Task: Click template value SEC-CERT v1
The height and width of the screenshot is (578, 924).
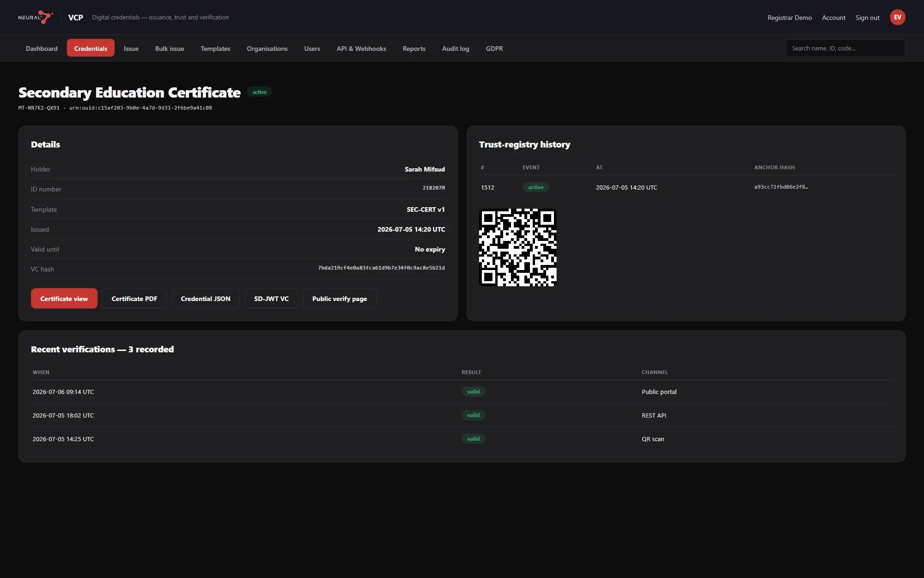Action: coord(426,209)
